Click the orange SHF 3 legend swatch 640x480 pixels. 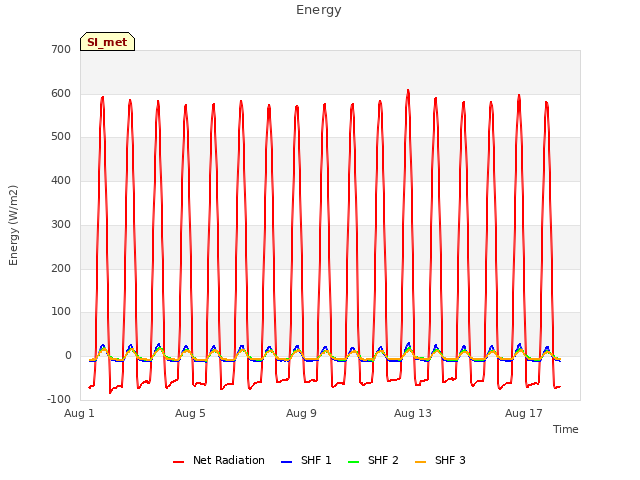point(420,462)
